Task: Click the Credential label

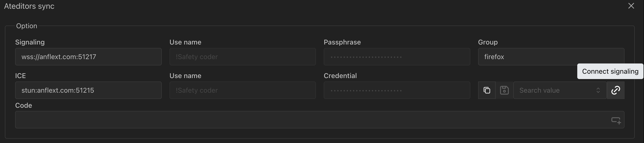Action: (x=340, y=76)
